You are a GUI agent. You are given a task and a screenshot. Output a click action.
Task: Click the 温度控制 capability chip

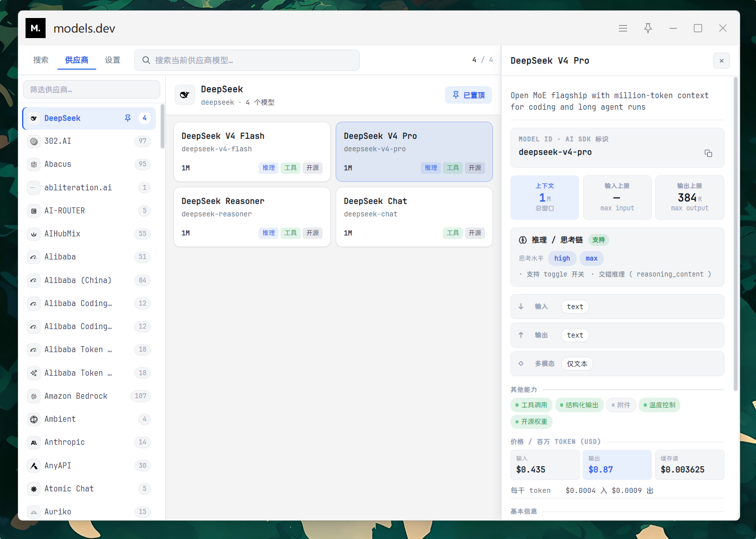pyautogui.click(x=659, y=405)
